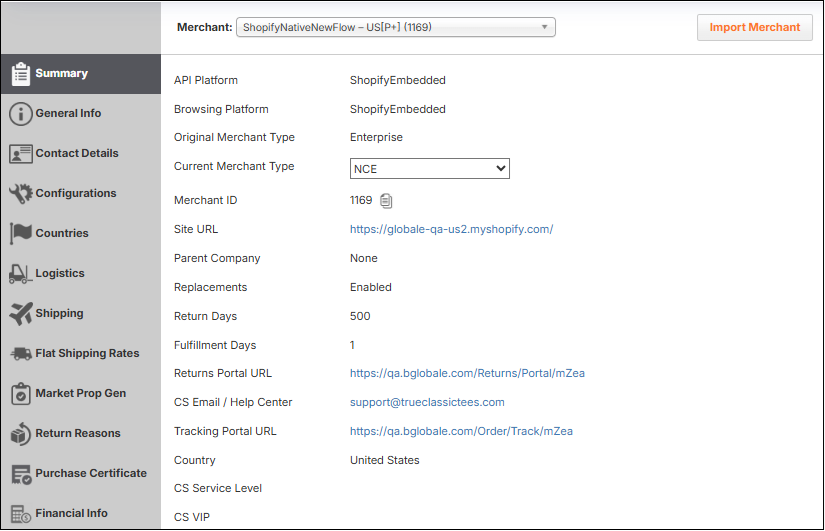
Task: Copy the Merchant ID with copy icon
Action: point(386,201)
